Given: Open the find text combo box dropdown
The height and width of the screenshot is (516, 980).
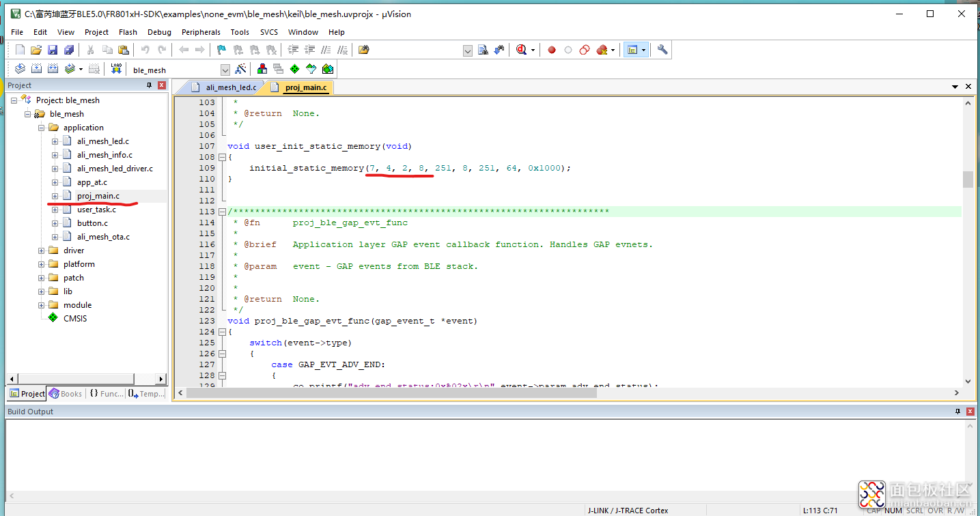Looking at the screenshot, I should pos(468,51).
